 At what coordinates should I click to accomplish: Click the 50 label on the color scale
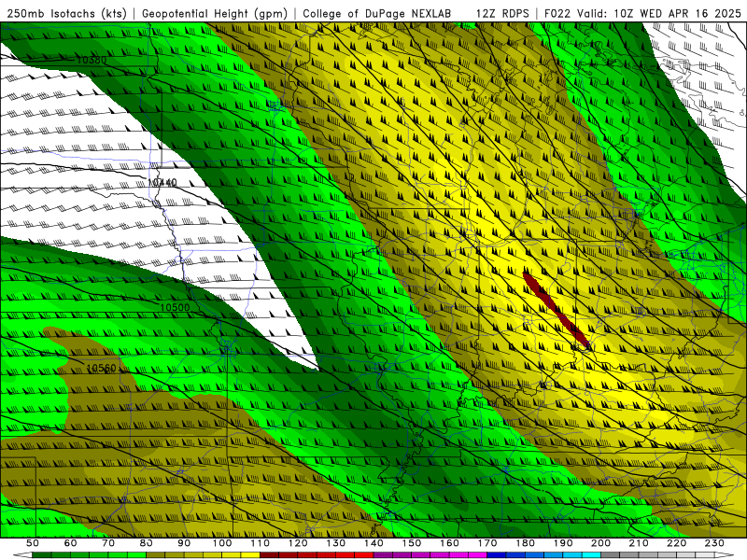(x=33, y=543)
